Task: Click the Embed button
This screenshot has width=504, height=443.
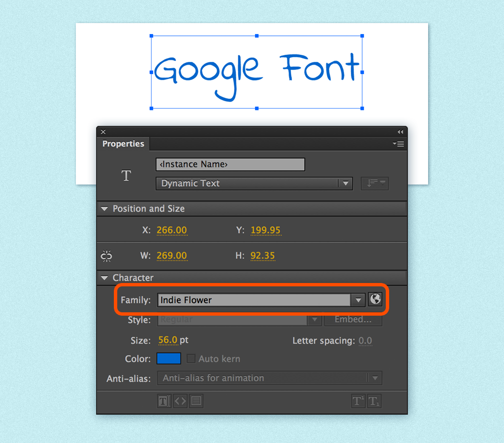Action: click(353, 320)
